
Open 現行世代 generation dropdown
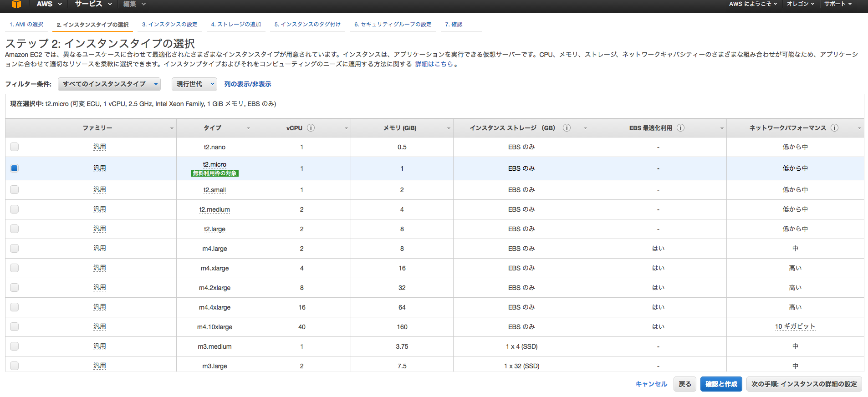194,84
